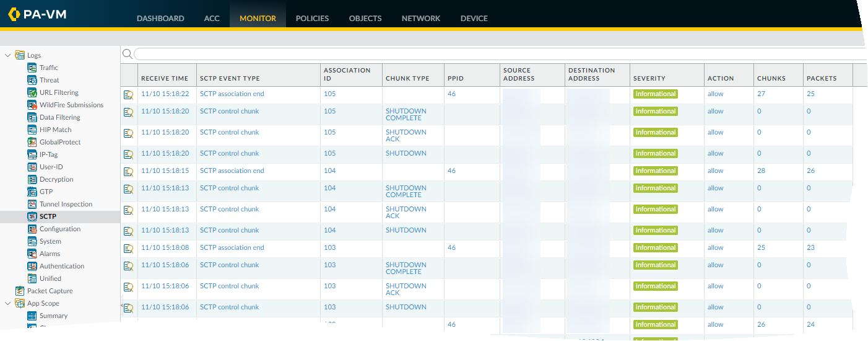Viewport: 868px width, 341px height.
Task: Click the first SCTP association end link
Action: 232,94
